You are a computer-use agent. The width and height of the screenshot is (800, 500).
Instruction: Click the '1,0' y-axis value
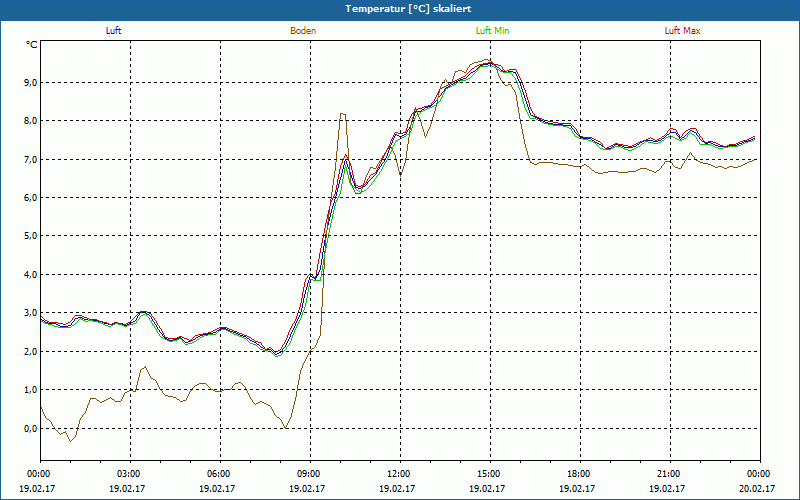point(31,390)
